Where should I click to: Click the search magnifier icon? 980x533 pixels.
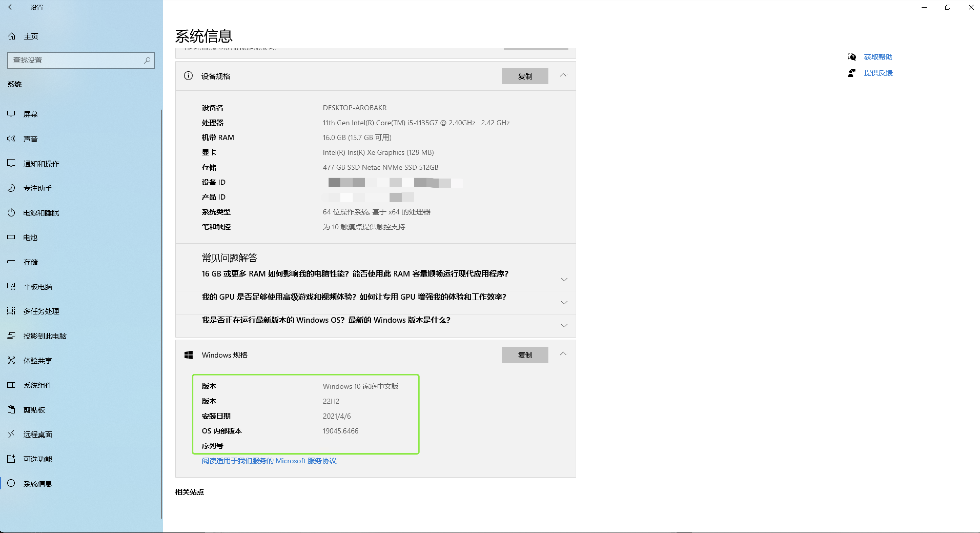[147, 60]
